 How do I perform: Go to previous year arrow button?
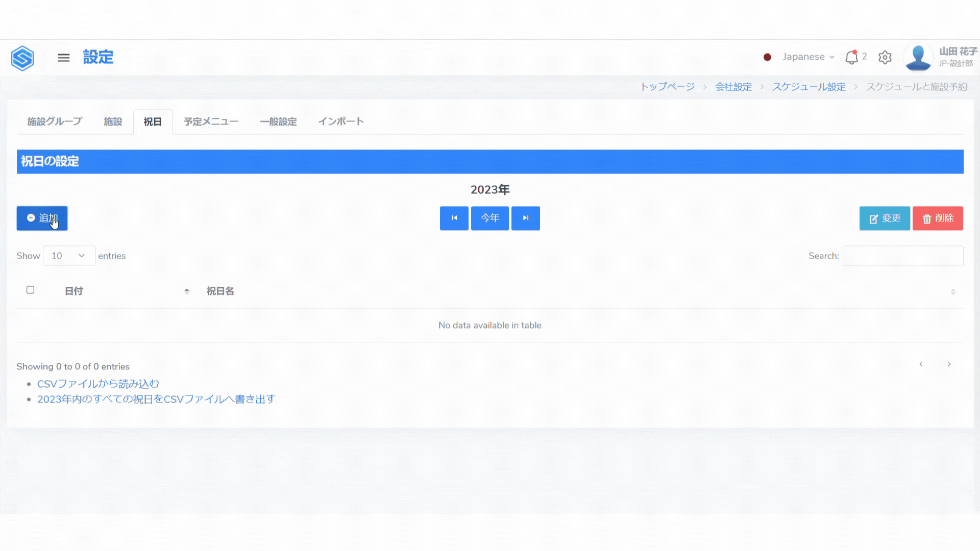point(454,218)
